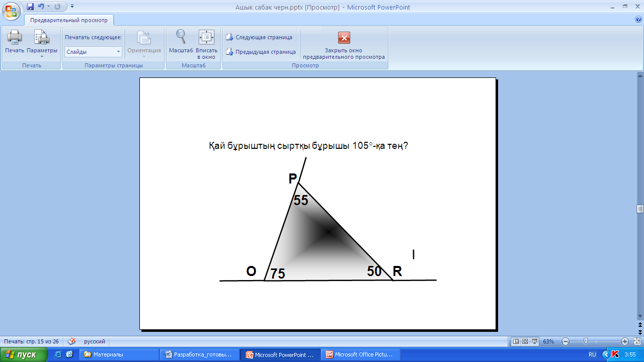Click the zoom slider handle
The image size is (644, 362).
(586, 341)
